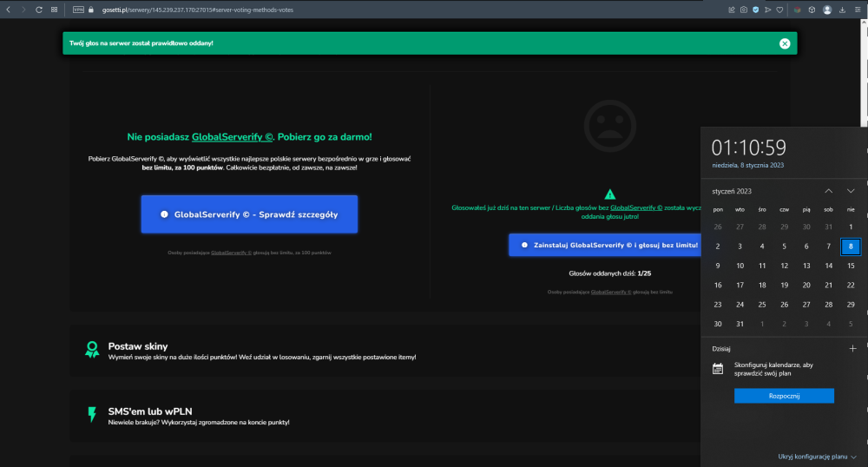Open the Postaw skiny section
Screen dimensions: 868x467
(385, 351)
